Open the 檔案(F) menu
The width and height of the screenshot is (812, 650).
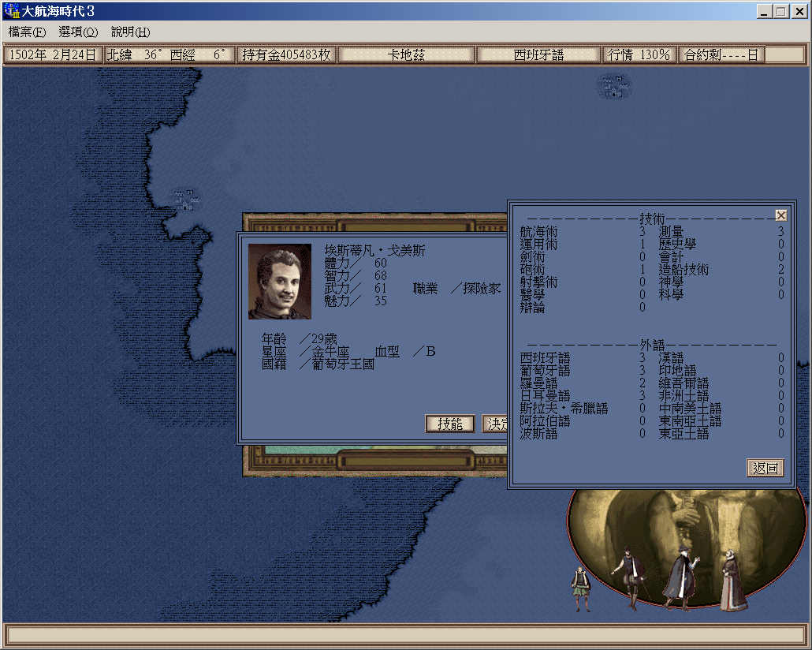pos(27,32)
